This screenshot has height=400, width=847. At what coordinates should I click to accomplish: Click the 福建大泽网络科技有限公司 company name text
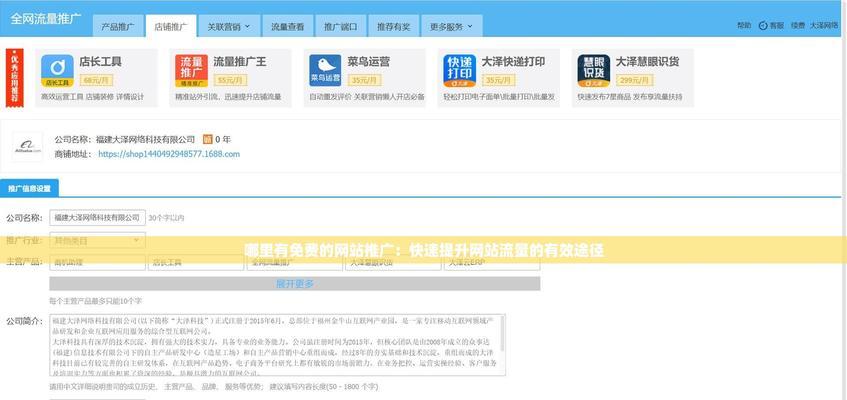(x=145, y=139)
